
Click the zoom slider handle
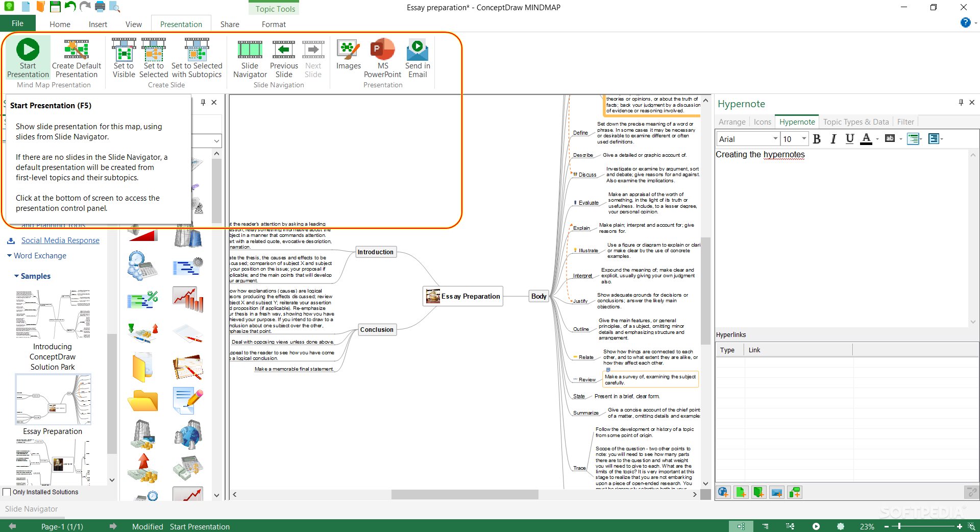pyautogui.click(x=899, y=526)
